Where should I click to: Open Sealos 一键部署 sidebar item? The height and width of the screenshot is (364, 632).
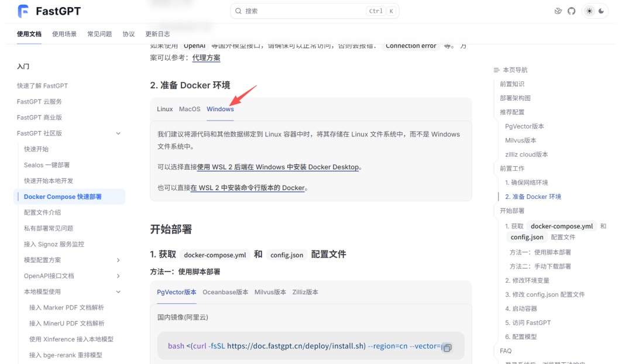(47, 165)
